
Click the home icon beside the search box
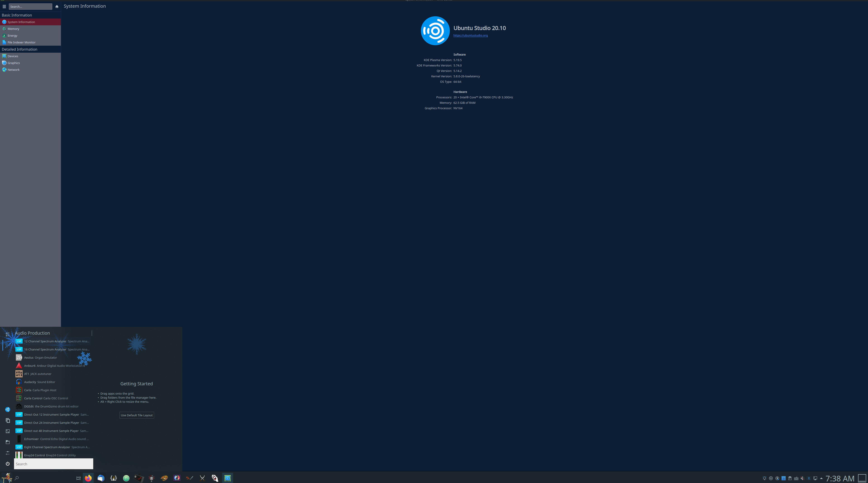57,6
